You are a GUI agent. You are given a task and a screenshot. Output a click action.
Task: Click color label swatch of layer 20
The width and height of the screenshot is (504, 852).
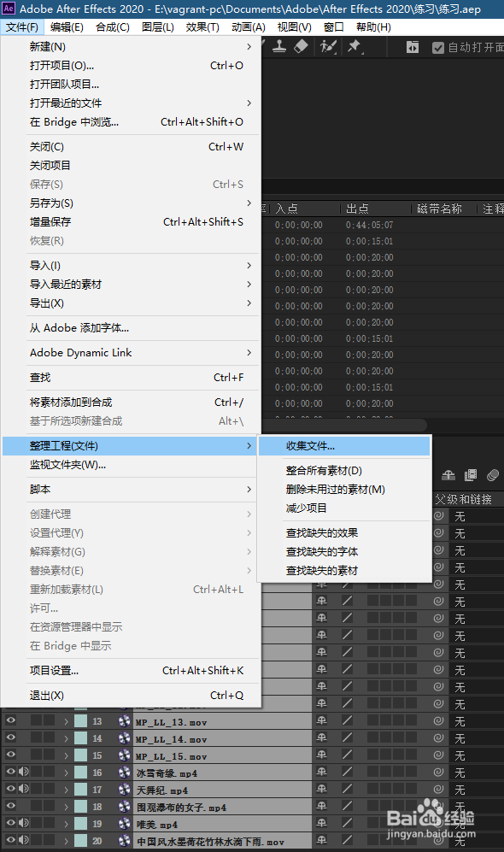point(81,841)
